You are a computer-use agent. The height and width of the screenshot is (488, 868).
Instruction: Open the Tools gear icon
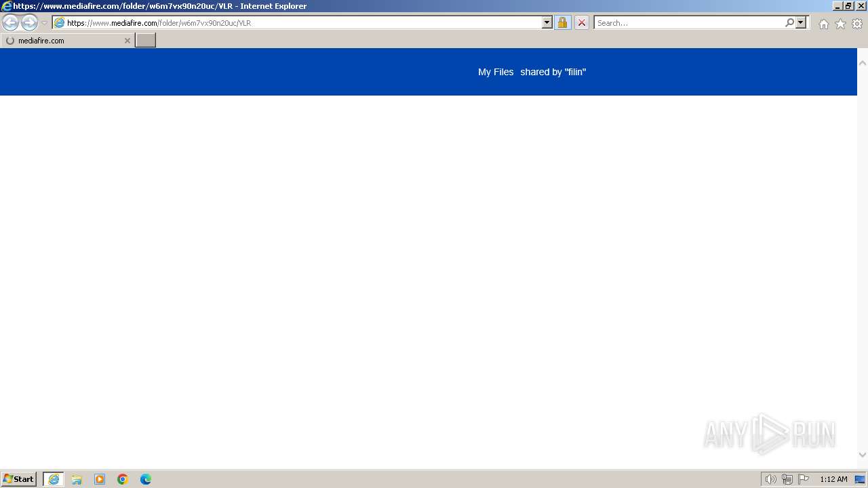[857, 24]
